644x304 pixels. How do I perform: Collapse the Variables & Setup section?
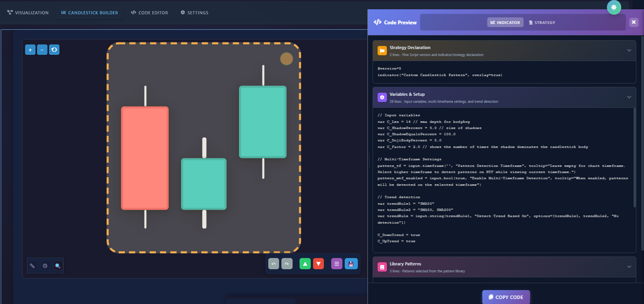629,97
